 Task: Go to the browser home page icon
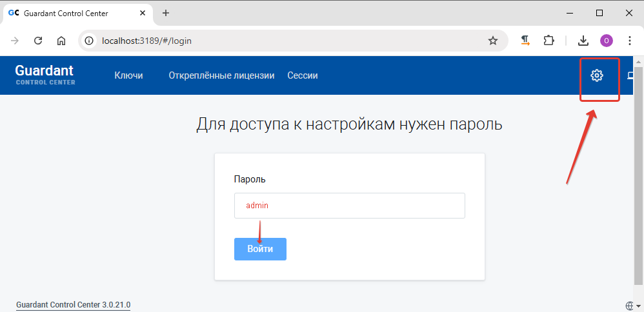pyautogui.click(x=61, y=41)
